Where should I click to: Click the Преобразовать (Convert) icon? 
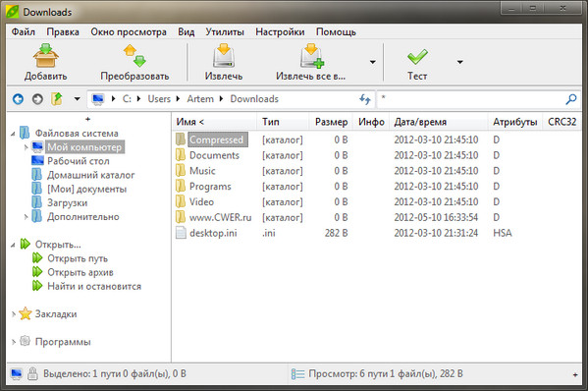(x=134, y=56)
